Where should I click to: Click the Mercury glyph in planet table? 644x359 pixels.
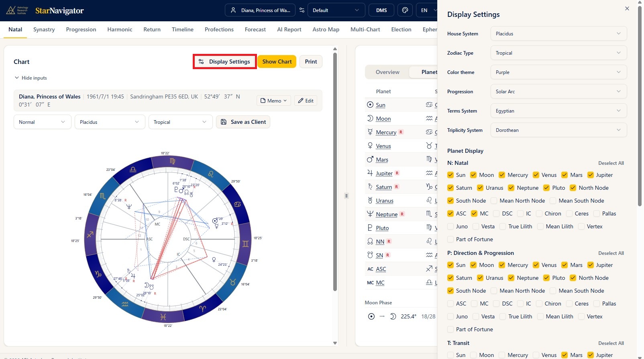coord(370,132)
